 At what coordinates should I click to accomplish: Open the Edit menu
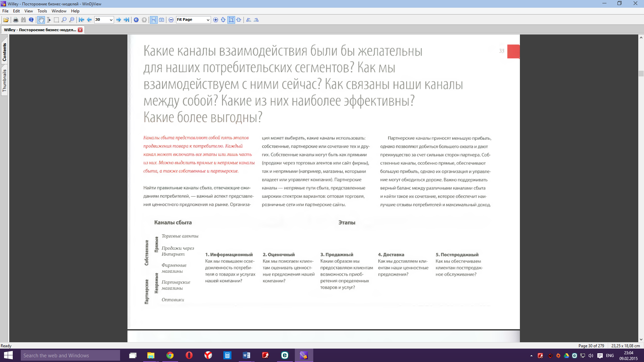(16, 11)
